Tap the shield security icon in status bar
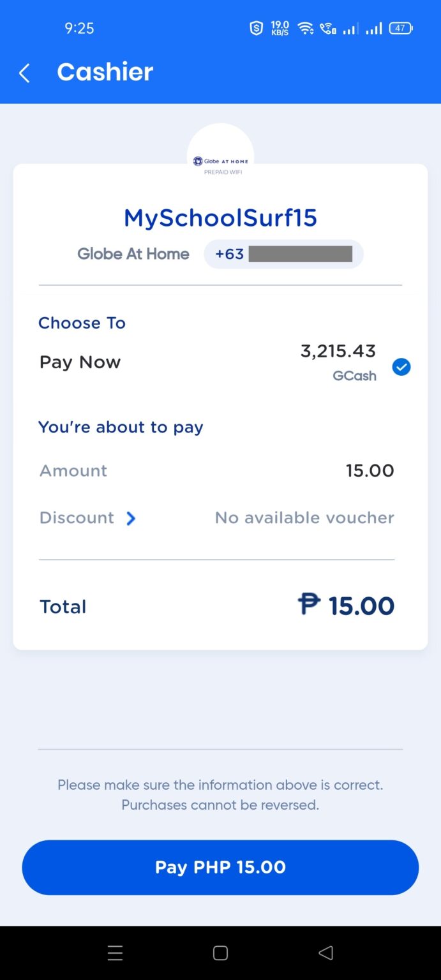This screenshot has width=441, height=980. pyautogui.click(x=256, y=27)
